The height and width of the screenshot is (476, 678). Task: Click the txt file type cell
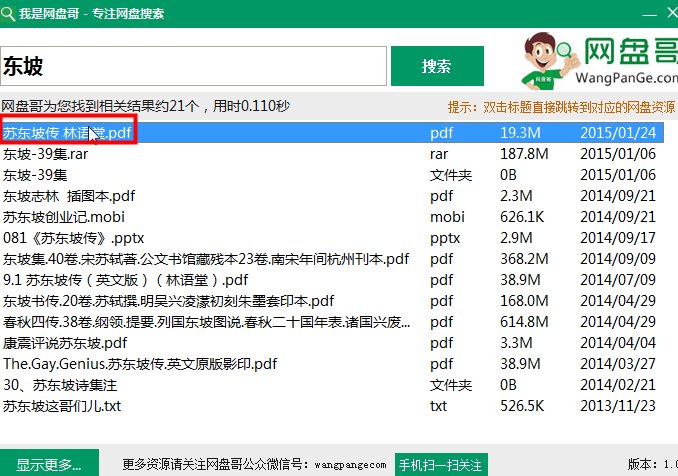pos(438,406)
